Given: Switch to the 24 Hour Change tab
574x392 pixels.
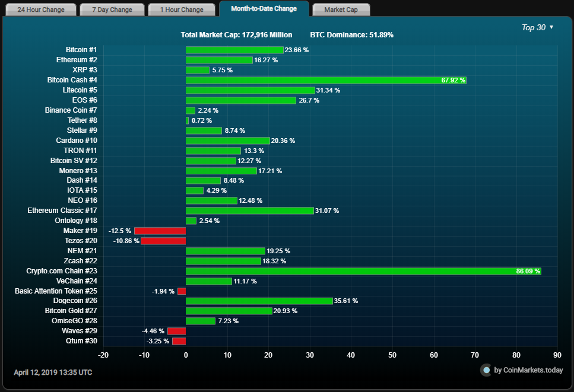Looking at the screenshot, I should tap(41, 9).
